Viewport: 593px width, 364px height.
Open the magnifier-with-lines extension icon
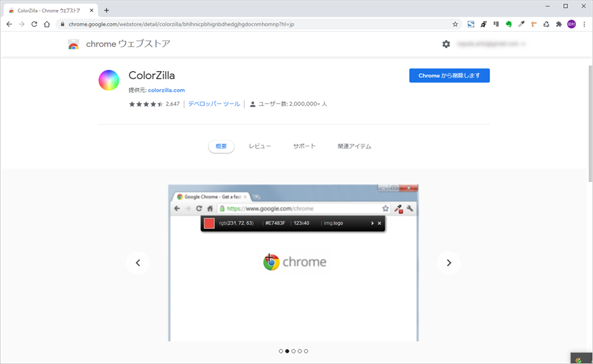(484, 24)
